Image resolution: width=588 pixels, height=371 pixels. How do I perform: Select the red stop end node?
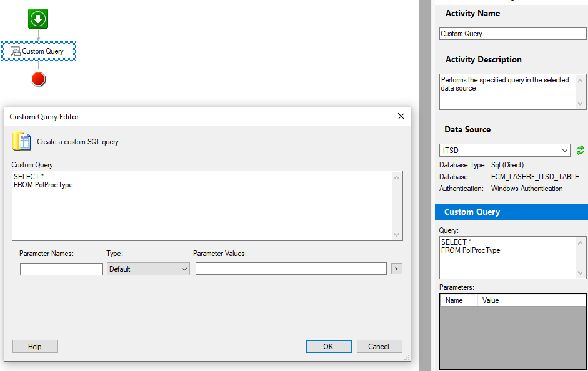pyautogui.click(x=38, y=79)
